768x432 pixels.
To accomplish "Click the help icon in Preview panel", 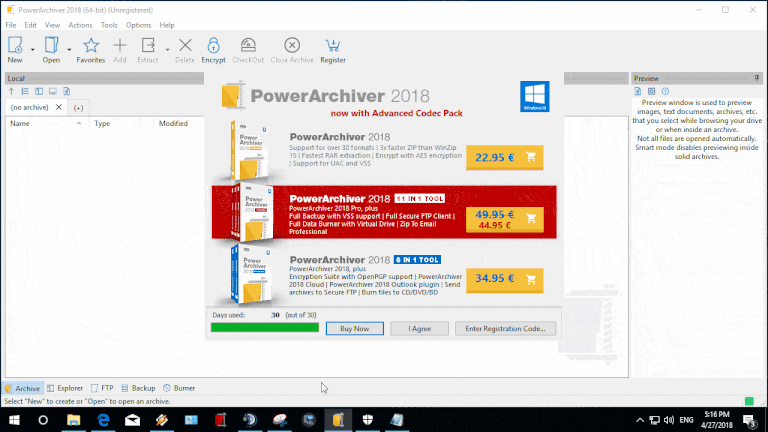I will pyautogui.click(x=666, y=91).
